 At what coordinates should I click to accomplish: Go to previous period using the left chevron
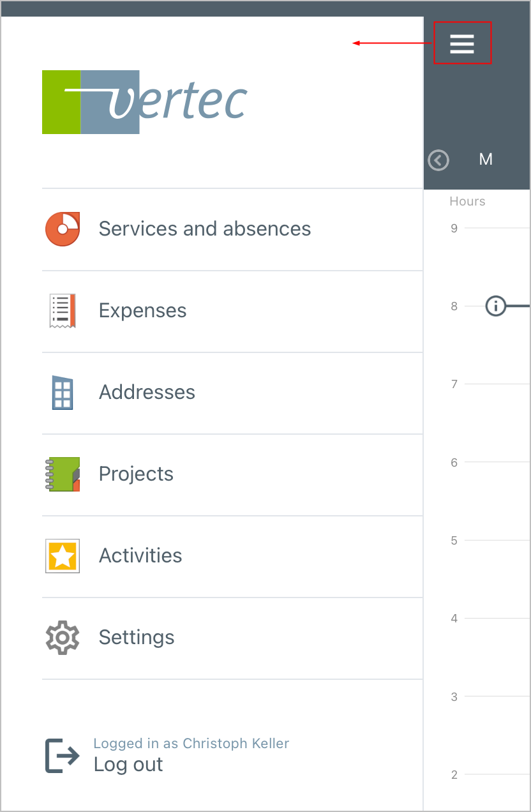[x=438, y=160]
